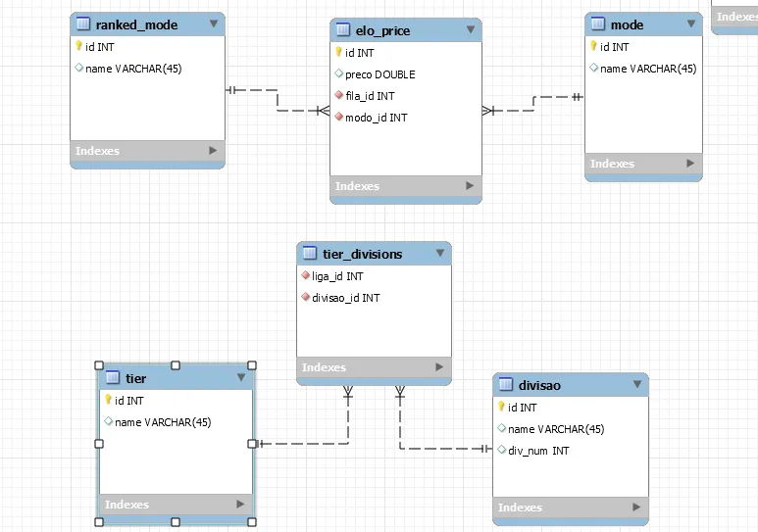This screenshot has height=532, width=758.
Task: Click the key icon beside tier id
Action: coord(108,400)
